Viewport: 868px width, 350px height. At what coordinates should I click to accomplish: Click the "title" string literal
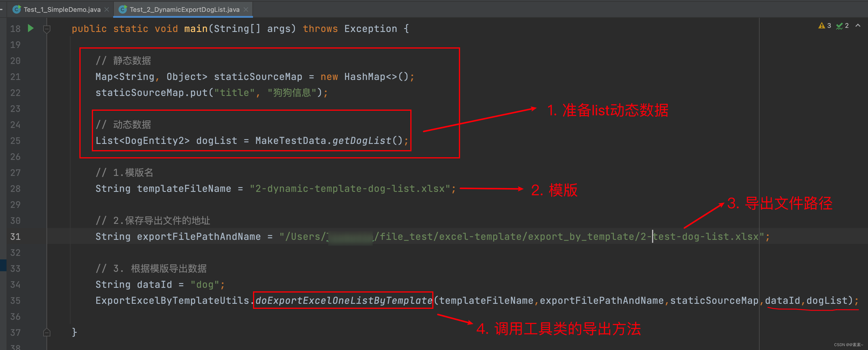[x=234, y=93]
